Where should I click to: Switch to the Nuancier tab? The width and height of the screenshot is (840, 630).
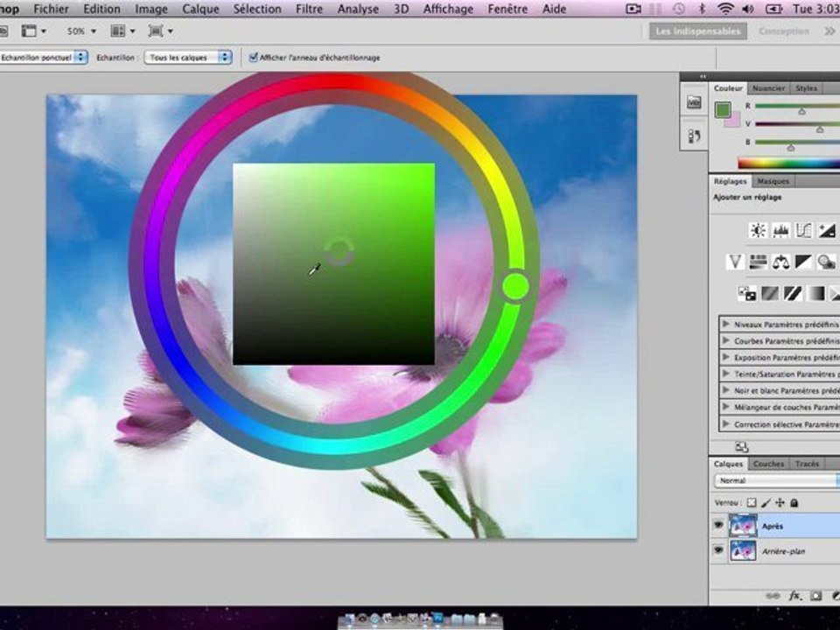click(768, 87)
